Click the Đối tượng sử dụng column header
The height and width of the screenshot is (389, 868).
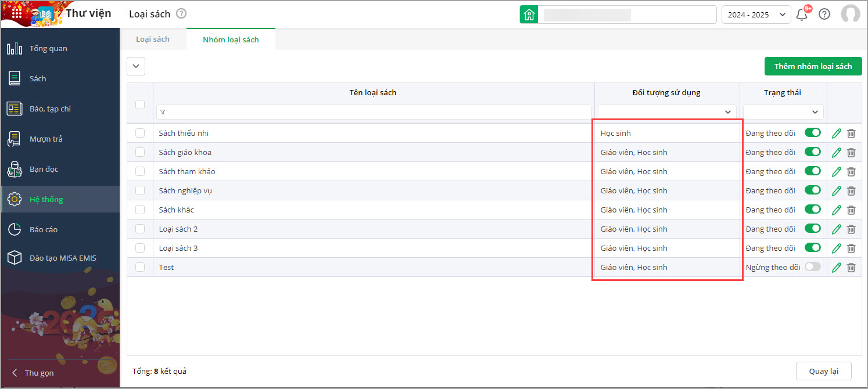(x=666, y=93)
